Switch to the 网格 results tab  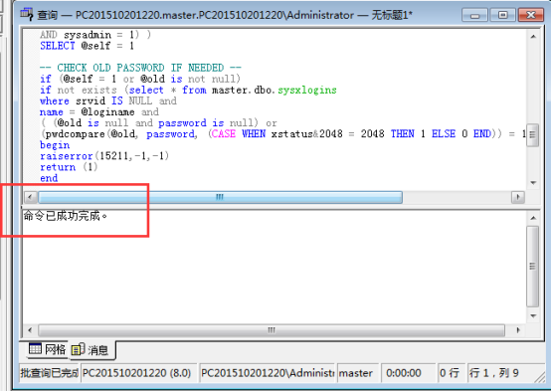coord(47,349)
